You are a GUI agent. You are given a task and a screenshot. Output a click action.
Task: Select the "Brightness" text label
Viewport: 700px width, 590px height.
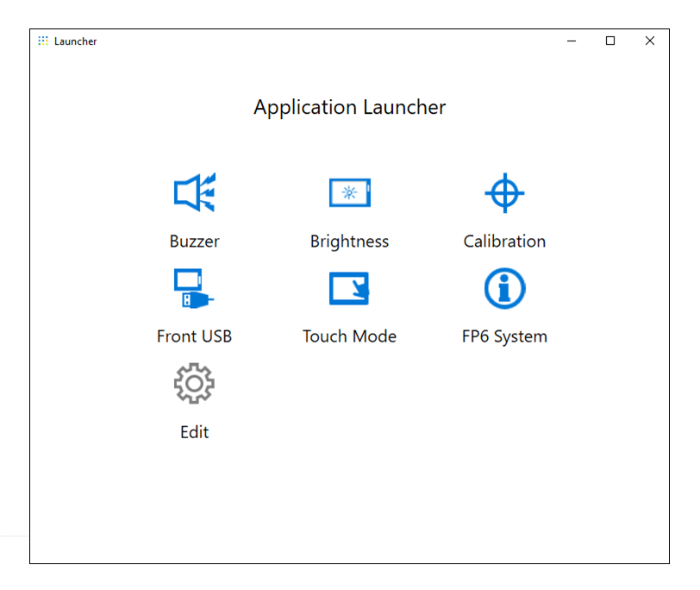(x=349, y=242)
